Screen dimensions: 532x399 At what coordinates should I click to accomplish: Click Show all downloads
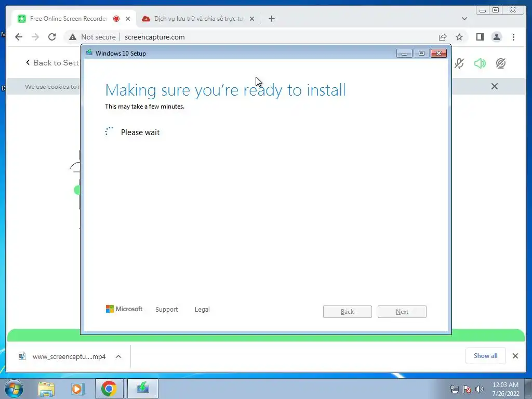486,356
